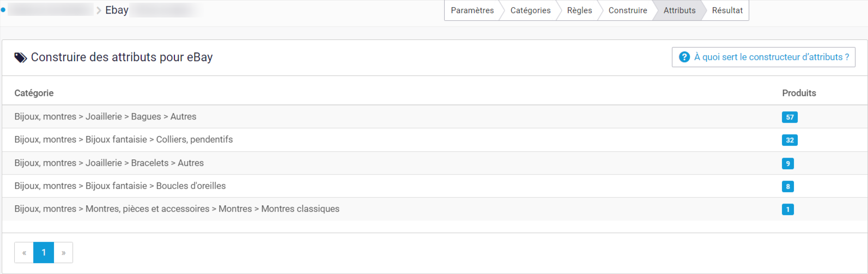Select the Colliers, pendentifs category row
This screenshot has width=868, height=274.
coord(434,140)
